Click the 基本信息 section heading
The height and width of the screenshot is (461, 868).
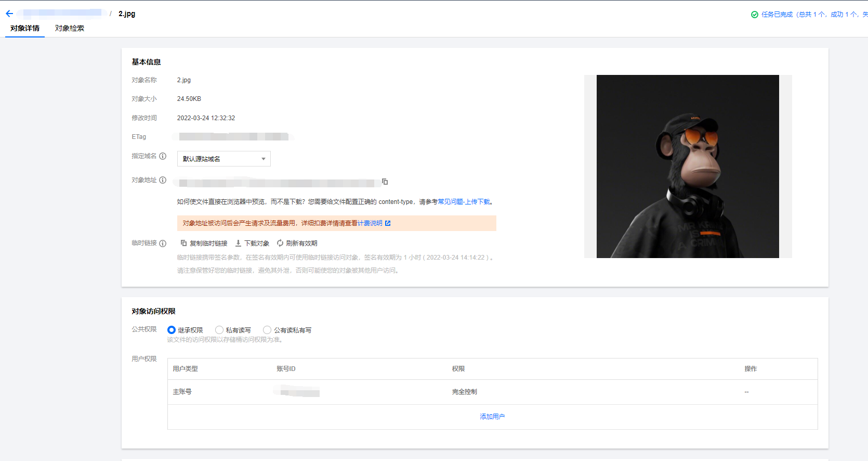146,62
